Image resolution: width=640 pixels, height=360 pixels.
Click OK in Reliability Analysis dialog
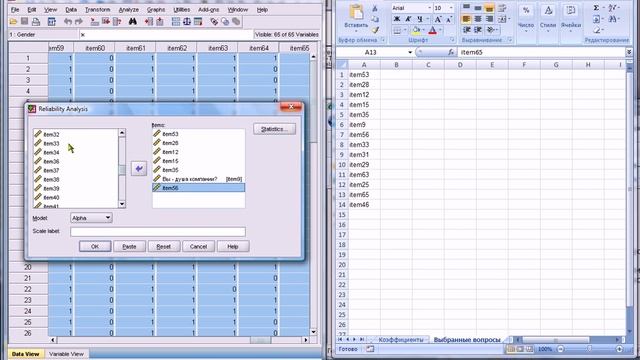click(x=95, y=247)
